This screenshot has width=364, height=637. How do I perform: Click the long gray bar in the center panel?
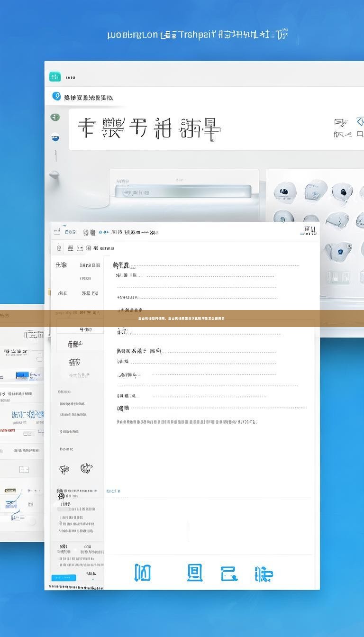click(x=183, y=192)
